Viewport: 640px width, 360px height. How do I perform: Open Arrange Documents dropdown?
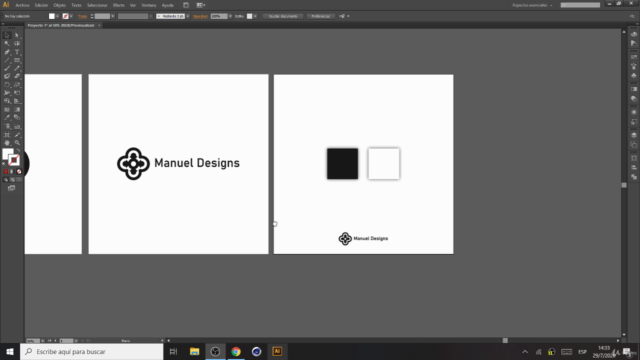pos(201,5)
